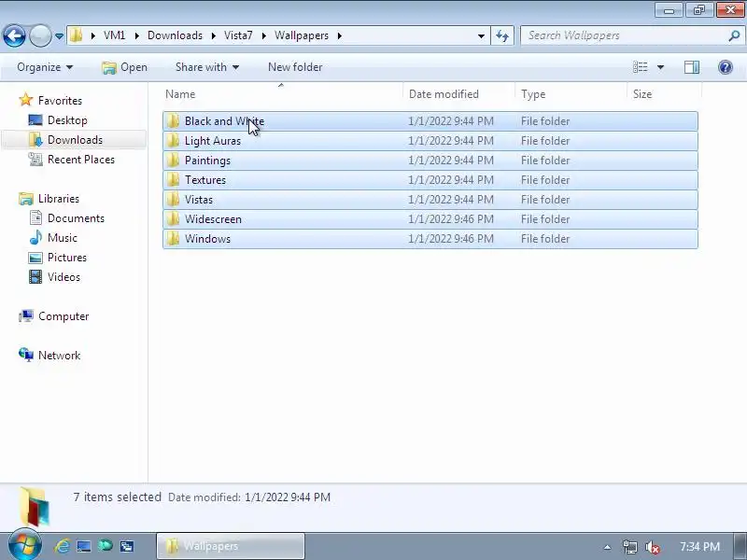Open the Organize menu
The image size is (747, 560).
tap(45, 67)
